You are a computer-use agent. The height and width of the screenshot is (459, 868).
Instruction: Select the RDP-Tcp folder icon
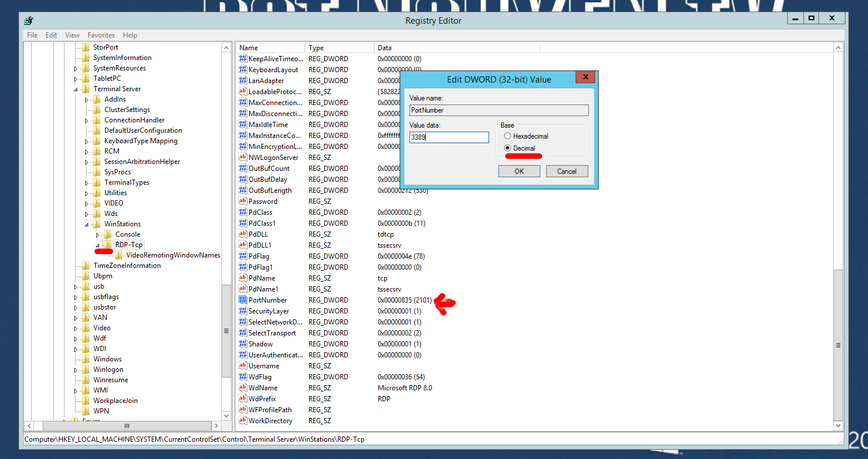click(108, 245)
